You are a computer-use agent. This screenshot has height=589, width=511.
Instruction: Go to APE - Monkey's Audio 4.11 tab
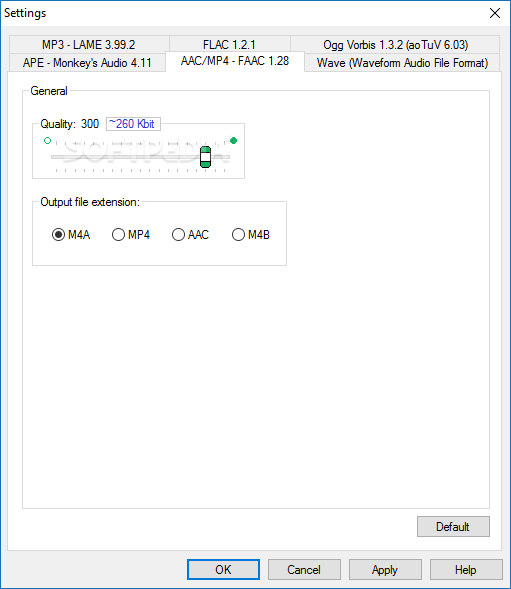click(x=87, y=62)
